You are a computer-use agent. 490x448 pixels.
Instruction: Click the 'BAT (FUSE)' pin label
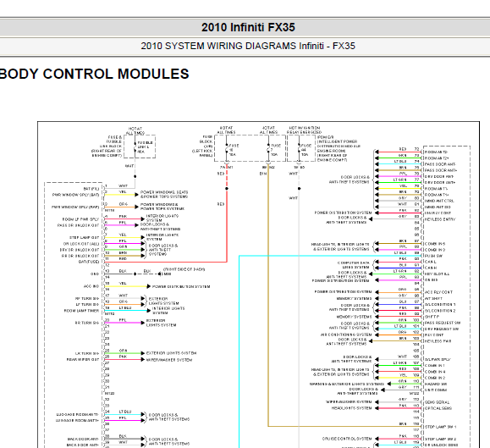(x=89, y=262)
